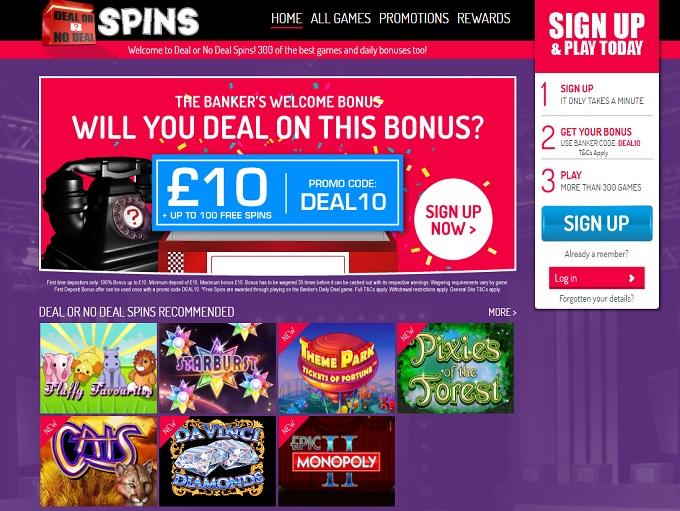Open the Fluffy Favourites game tile

coord(98,368)
